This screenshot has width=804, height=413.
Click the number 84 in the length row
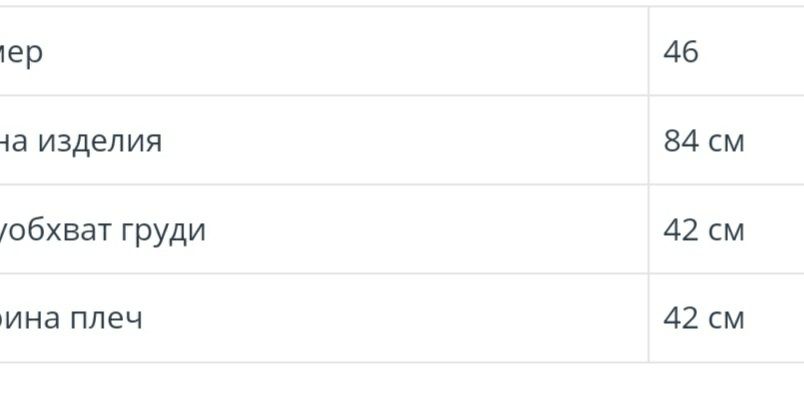(680, 141)
